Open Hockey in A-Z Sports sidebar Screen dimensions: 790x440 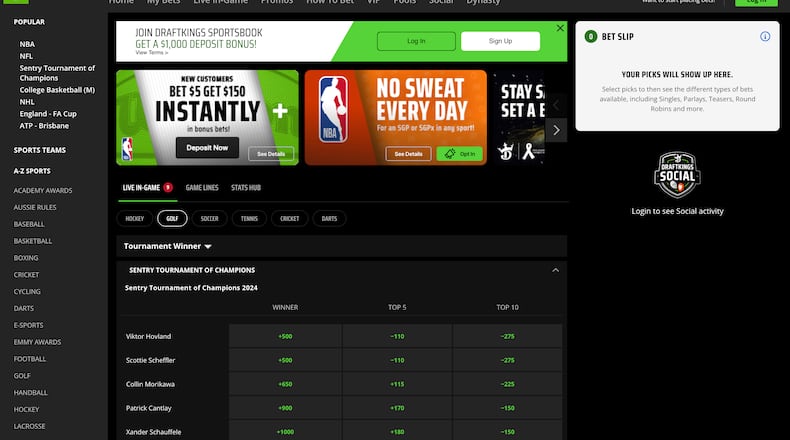(x=26, y=409)
